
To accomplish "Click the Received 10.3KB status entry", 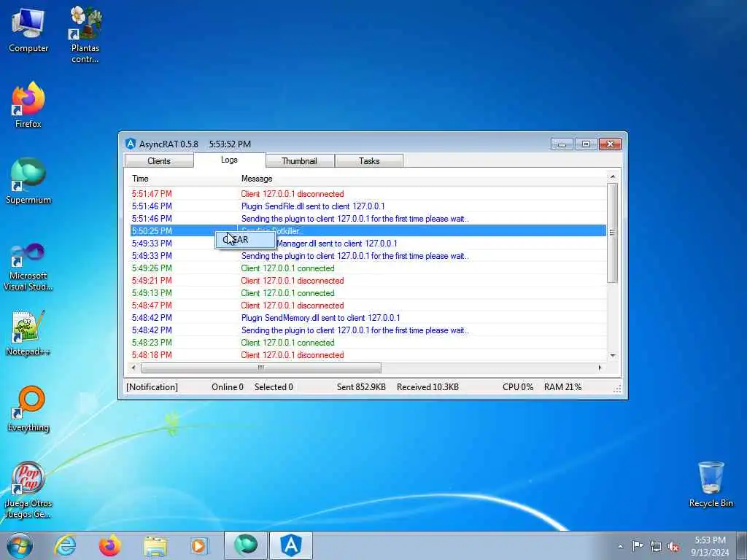I will click(427, 387).
